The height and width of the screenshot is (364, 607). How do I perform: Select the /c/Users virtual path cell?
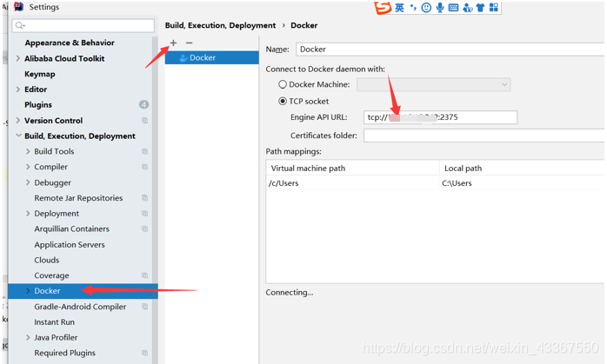[353, 183]
